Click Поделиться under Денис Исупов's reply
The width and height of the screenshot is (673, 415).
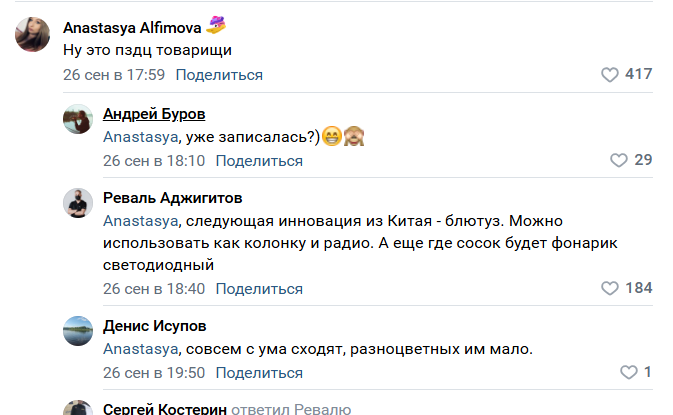point(259,373)
